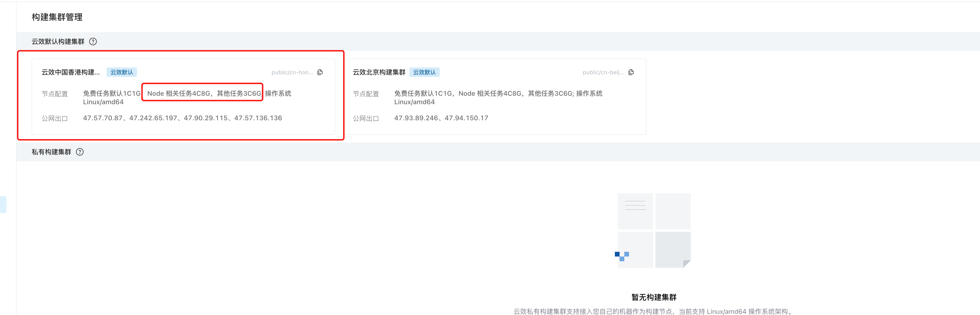Click 节点配置 label in Beijing card
Screen dimensions: 980x315
366,94
